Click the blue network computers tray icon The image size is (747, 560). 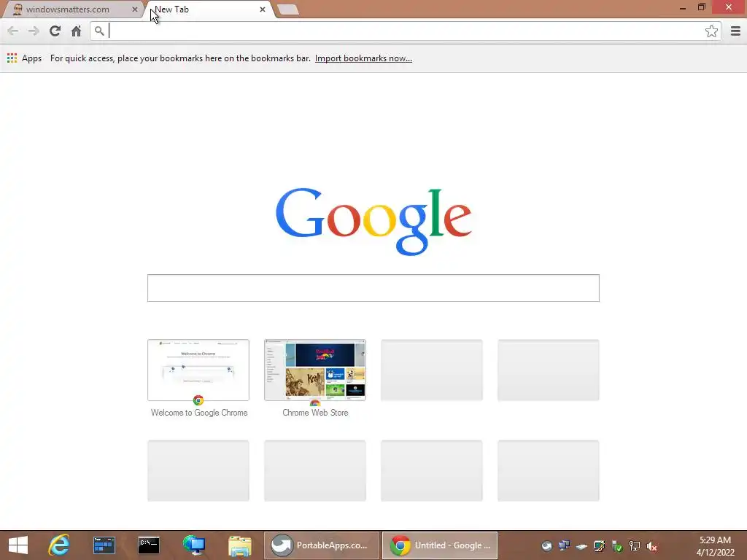(x=564, y=545)
